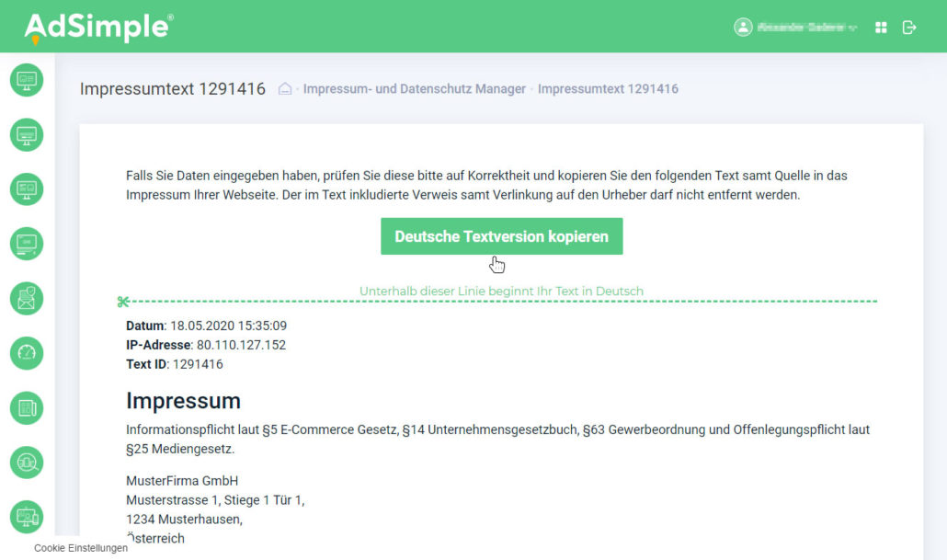Viewport: 947px width, 560px height.
Task: Open the second screen tool icon in the sidebar
Action: coord(27,134)
